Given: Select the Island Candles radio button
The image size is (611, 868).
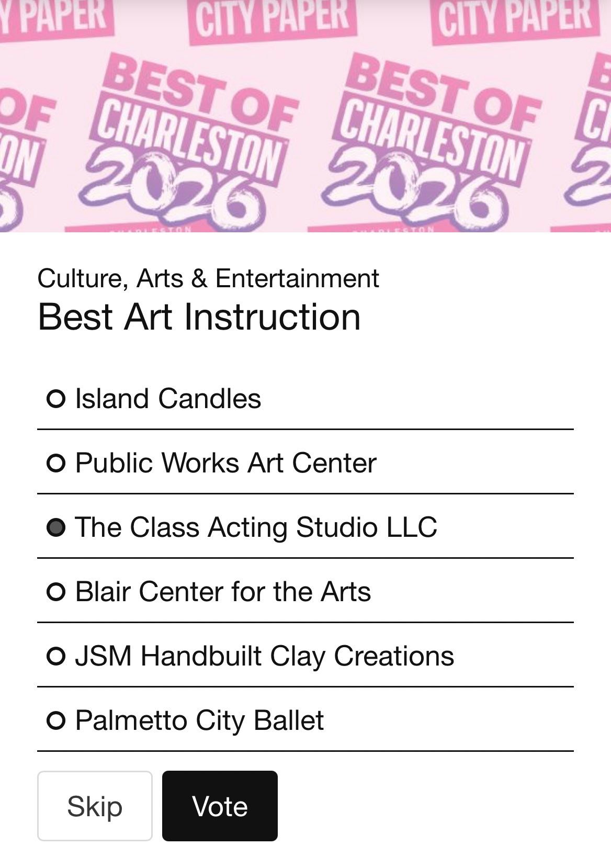Looking at the screenshot, I should pos(56,399).
